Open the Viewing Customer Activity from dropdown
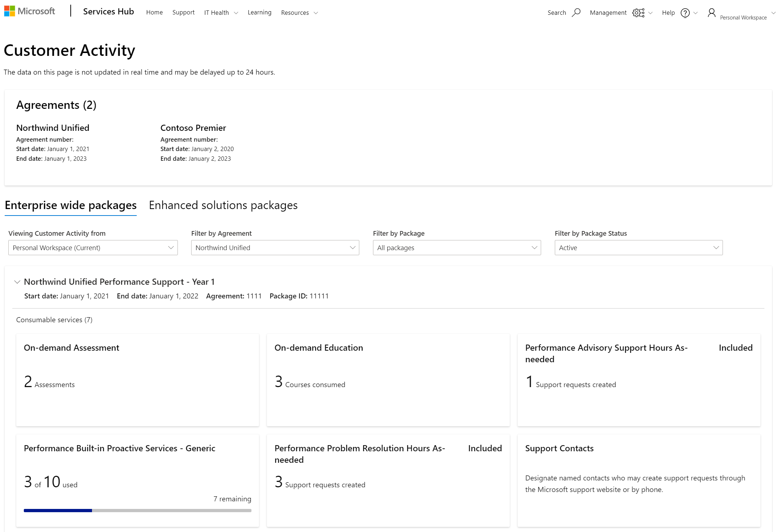Viewport: 781px width, 532px height. 93,247
